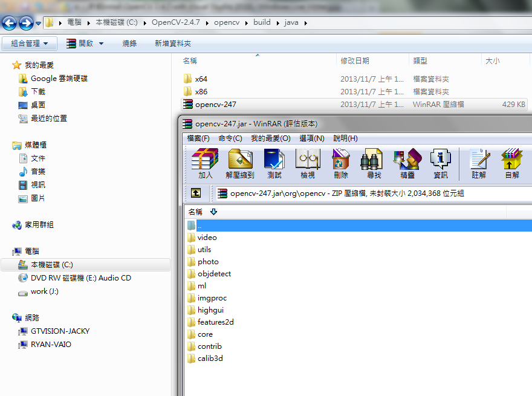
Task: Click the Delete (刪除) toolbar icon
Action: click(x=340, y=159)
